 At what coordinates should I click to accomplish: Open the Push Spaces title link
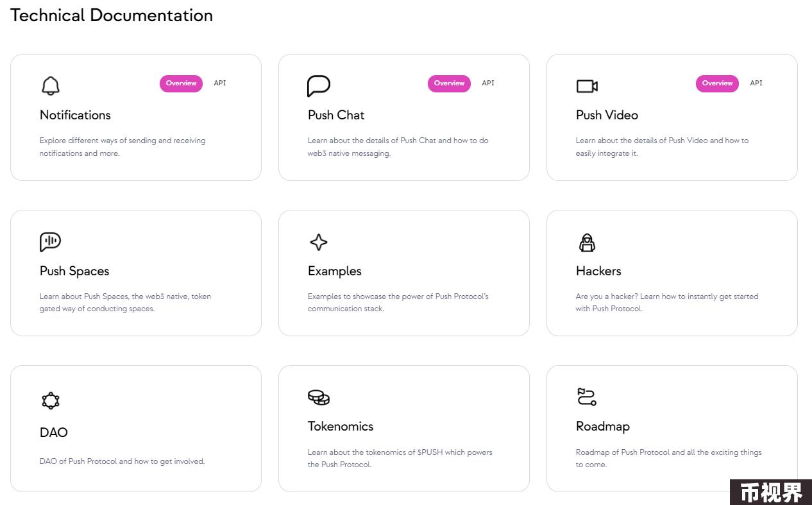[x=74, y=271]
